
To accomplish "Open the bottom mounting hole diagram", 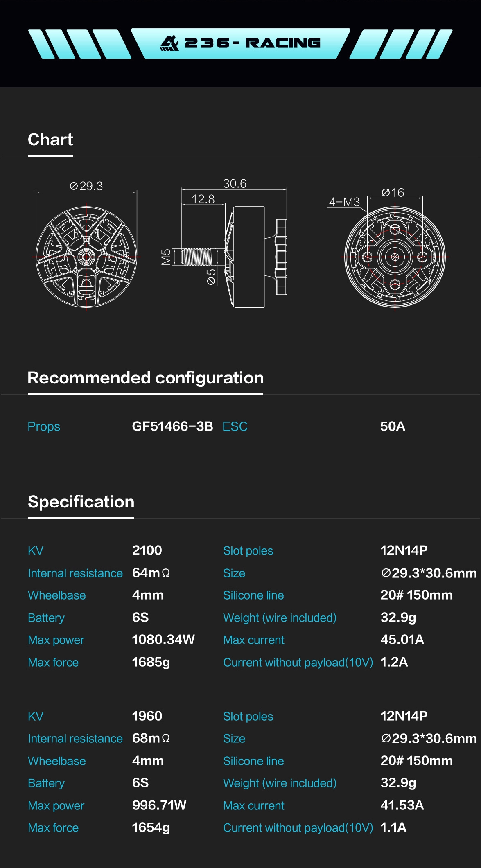I will (395, 257).
